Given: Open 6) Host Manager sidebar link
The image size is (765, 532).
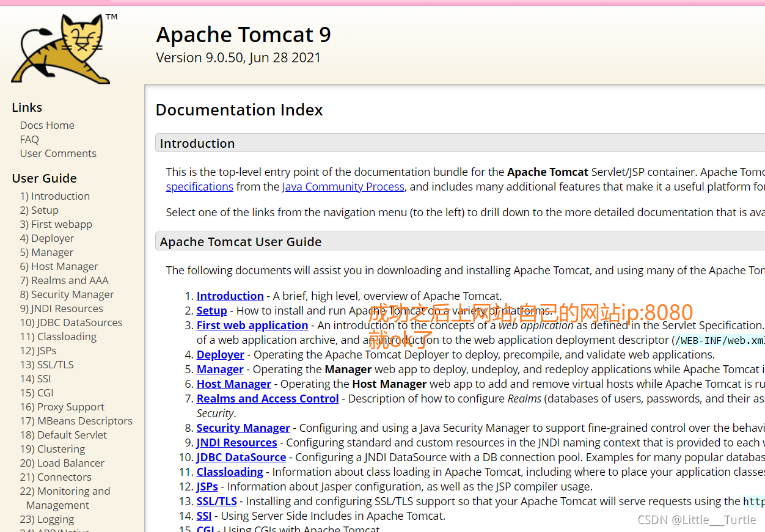Looking at the screenshot, I should coord(59,266).
